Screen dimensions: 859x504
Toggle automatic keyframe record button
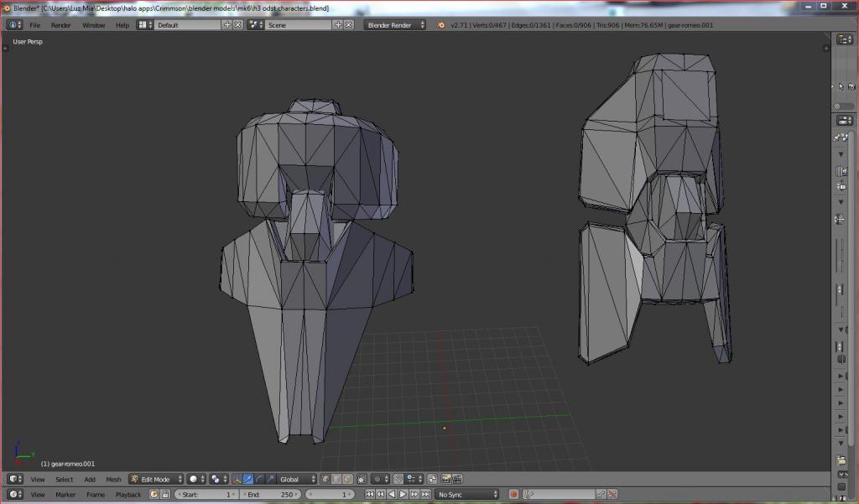[514, 495]
